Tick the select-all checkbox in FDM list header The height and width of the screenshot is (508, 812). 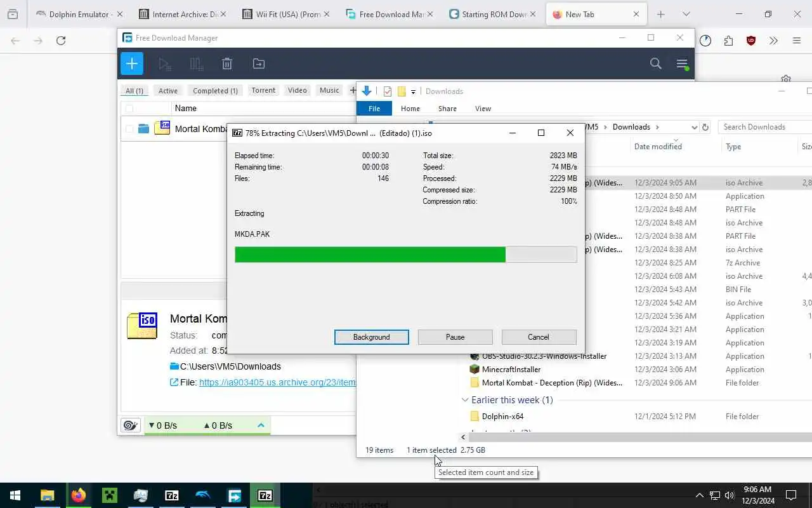point(129,109)
